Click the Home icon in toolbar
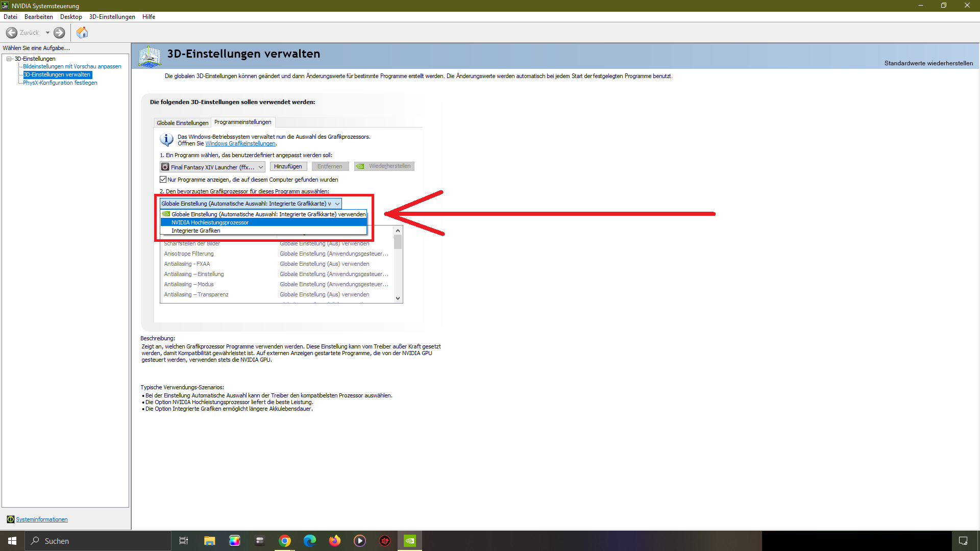Viewport: 980px width, 551px height. (82, 33)
